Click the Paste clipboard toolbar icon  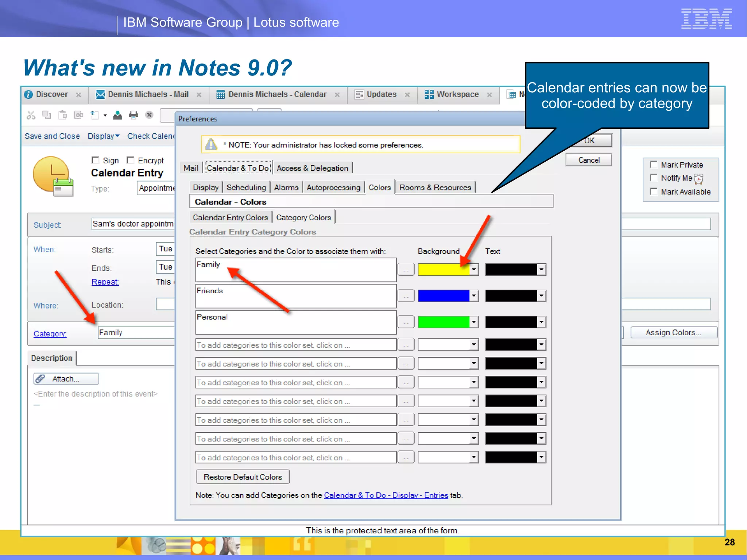63,115
